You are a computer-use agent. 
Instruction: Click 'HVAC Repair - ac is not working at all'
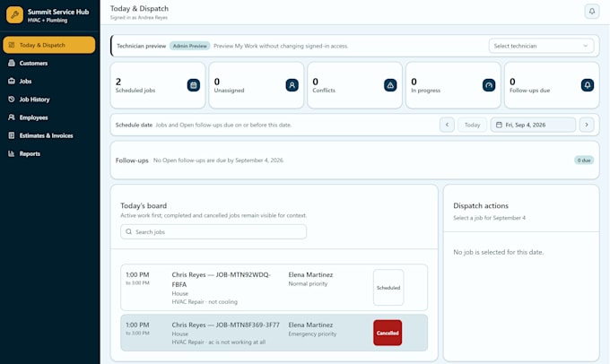point(219,342)
